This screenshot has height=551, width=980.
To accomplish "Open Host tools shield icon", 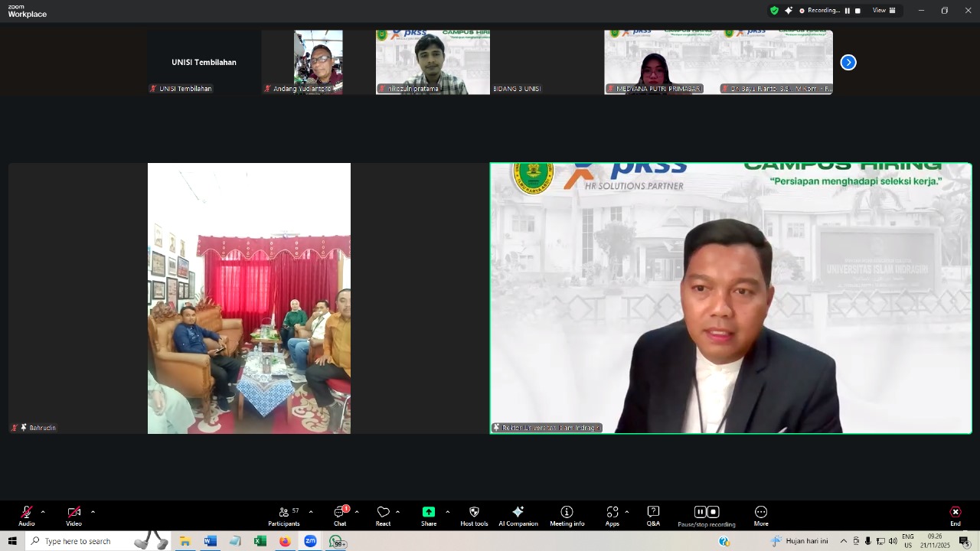I will (474, 516).
